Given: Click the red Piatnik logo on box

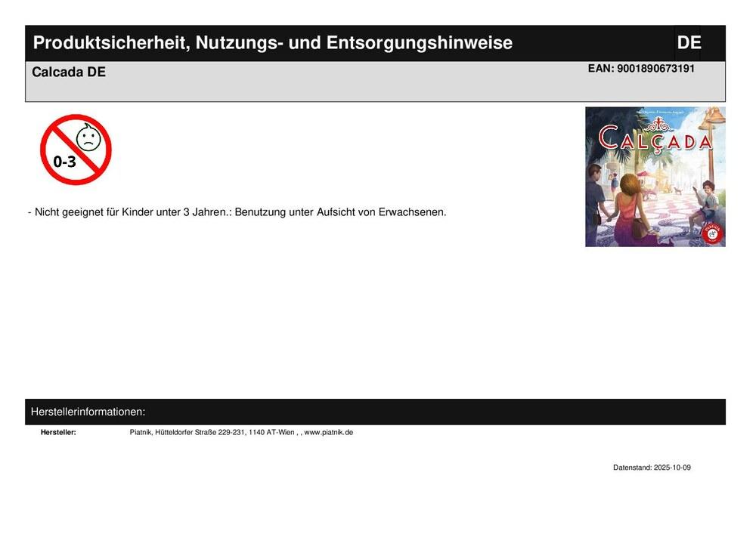Looking at the screenshot, I should click(x=712, y=233).
